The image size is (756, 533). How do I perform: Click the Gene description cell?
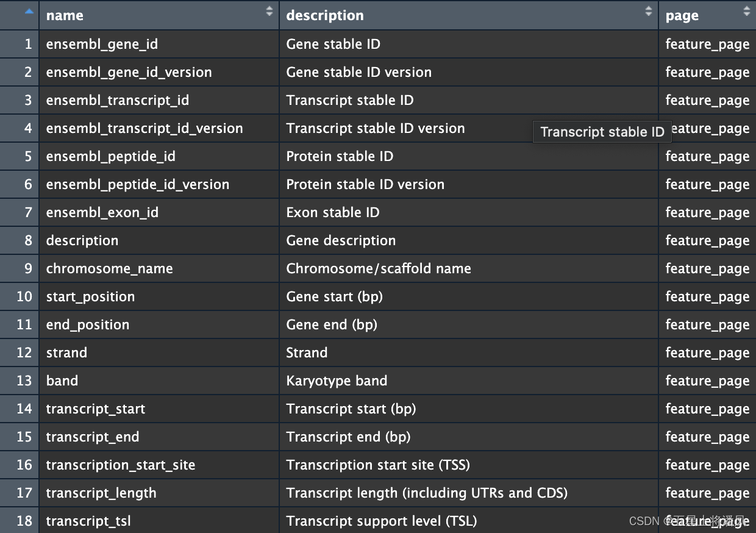click(341, 241)
